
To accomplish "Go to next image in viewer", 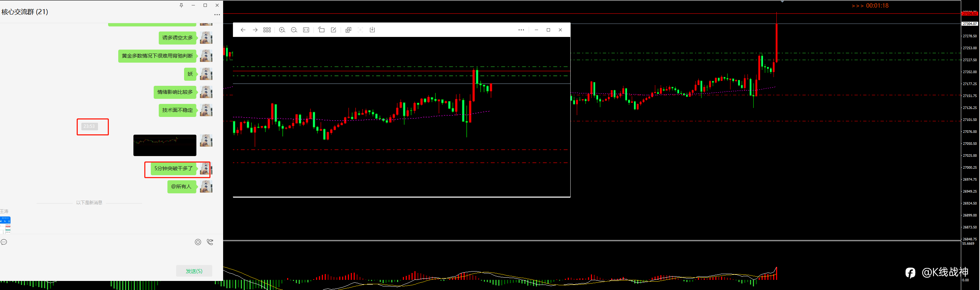I will coord(255,30).
